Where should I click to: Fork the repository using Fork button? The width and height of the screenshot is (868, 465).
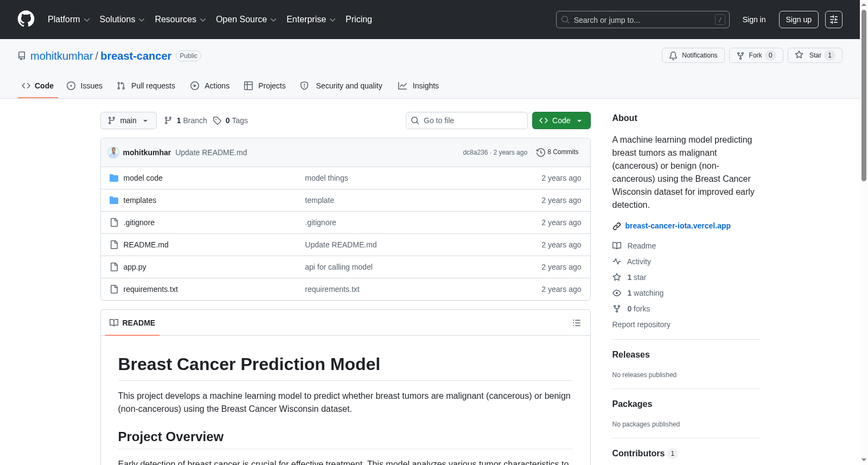(x=756, y=55)
